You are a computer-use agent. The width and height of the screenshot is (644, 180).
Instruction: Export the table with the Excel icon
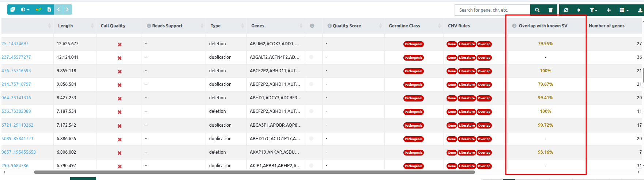click(x=49, y=9)
